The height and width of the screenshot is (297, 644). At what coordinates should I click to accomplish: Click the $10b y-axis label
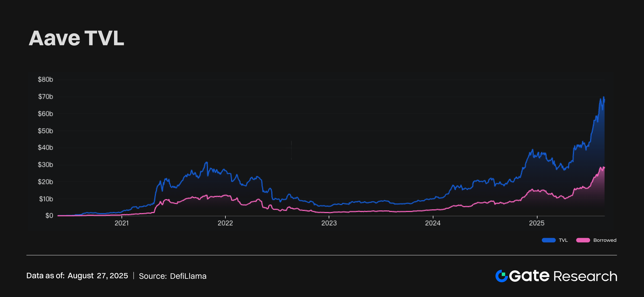46,199
